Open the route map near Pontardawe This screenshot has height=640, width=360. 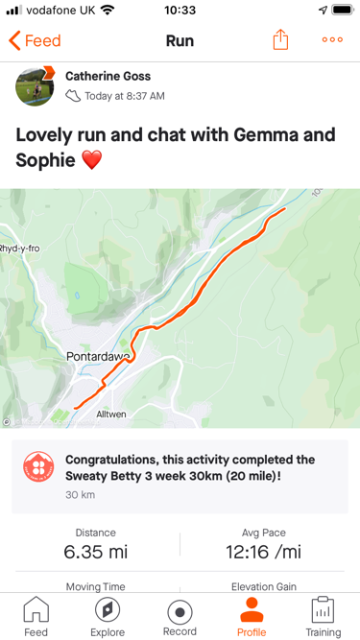tap(180, 308)
